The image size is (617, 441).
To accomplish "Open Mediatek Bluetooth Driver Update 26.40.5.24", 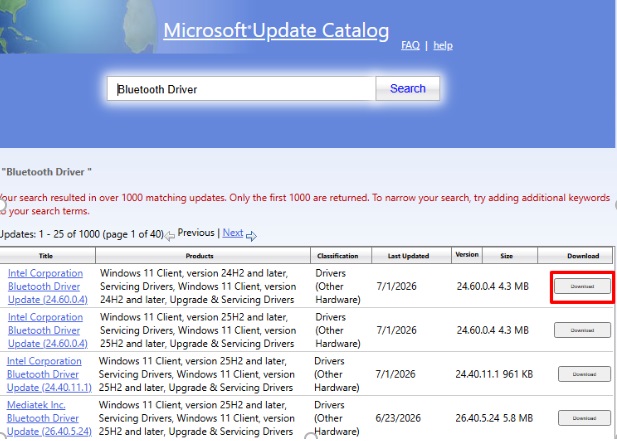I will pyautogui.click(x=49, y=418).
